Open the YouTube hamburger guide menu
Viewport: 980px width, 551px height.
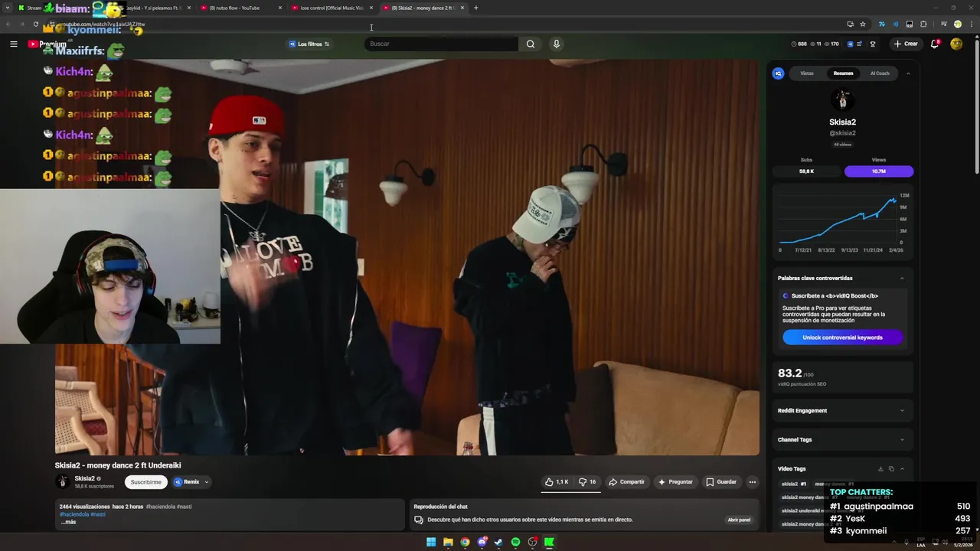pyautogui.click(x=13, y=44)
